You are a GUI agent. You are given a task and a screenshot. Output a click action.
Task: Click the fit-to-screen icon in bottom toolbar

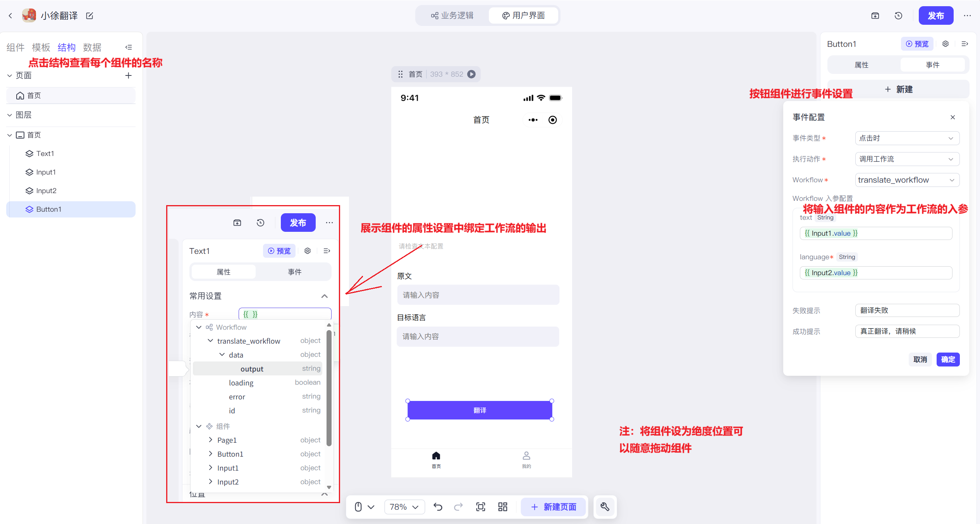480,507
